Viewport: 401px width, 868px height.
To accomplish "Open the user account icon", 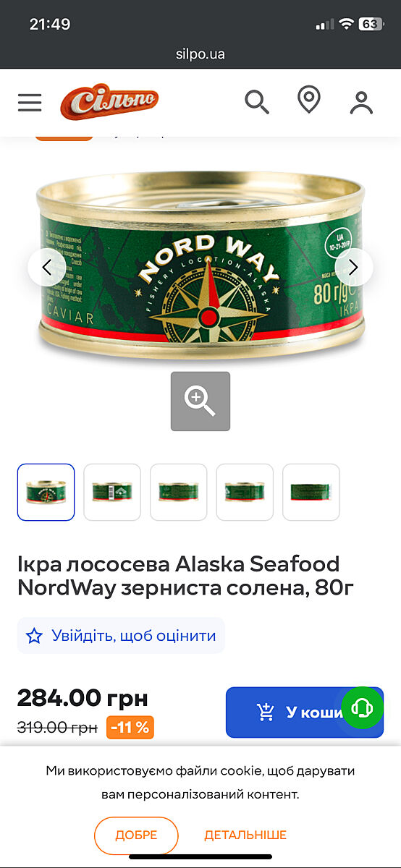I will click(x=361, y=102).
